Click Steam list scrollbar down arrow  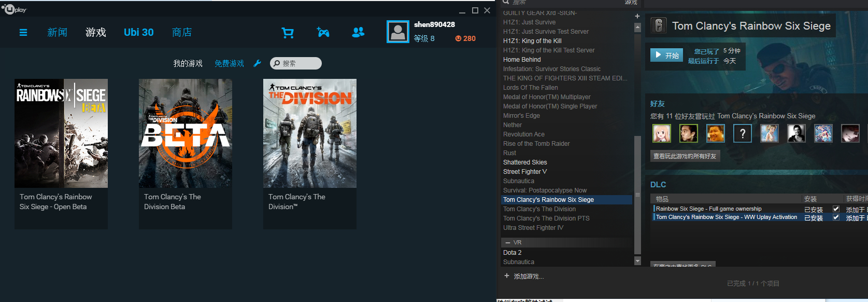tap(637, 261)
